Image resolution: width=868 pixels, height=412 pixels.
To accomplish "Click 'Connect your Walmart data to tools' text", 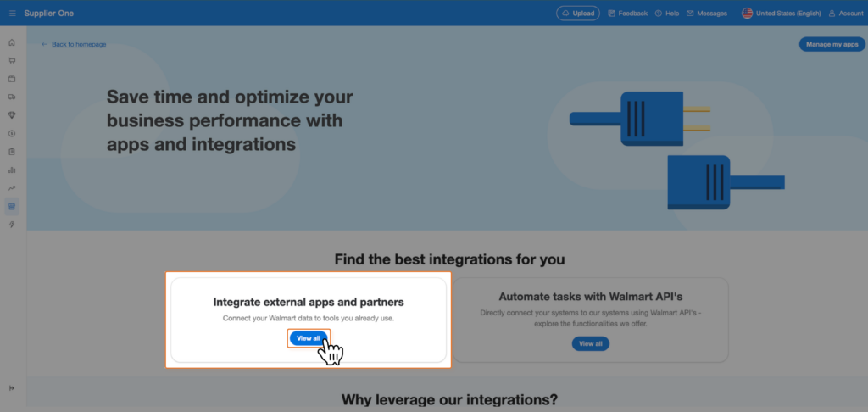I will [309, 319].
